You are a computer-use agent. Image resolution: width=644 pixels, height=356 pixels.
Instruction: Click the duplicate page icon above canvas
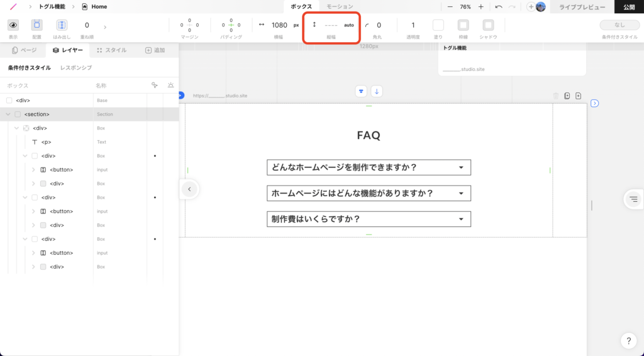[567, 96]
